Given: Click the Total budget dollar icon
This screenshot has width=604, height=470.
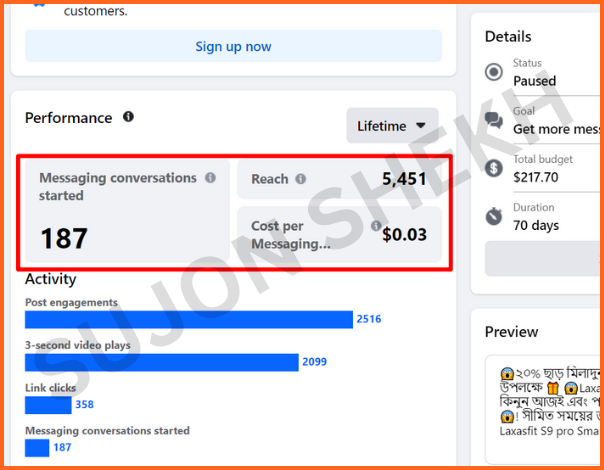Looking at the screenshot, I should click(x=494, y=168).
